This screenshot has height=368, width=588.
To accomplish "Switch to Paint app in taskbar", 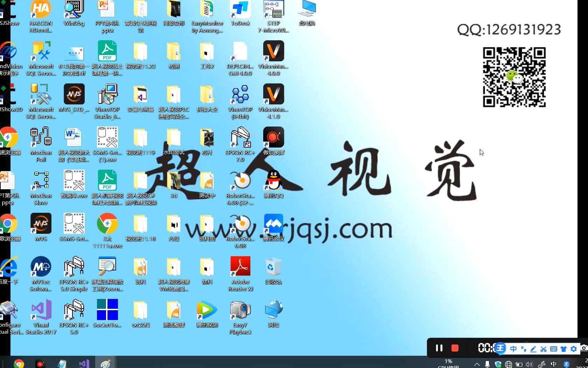I will [105, 363].
